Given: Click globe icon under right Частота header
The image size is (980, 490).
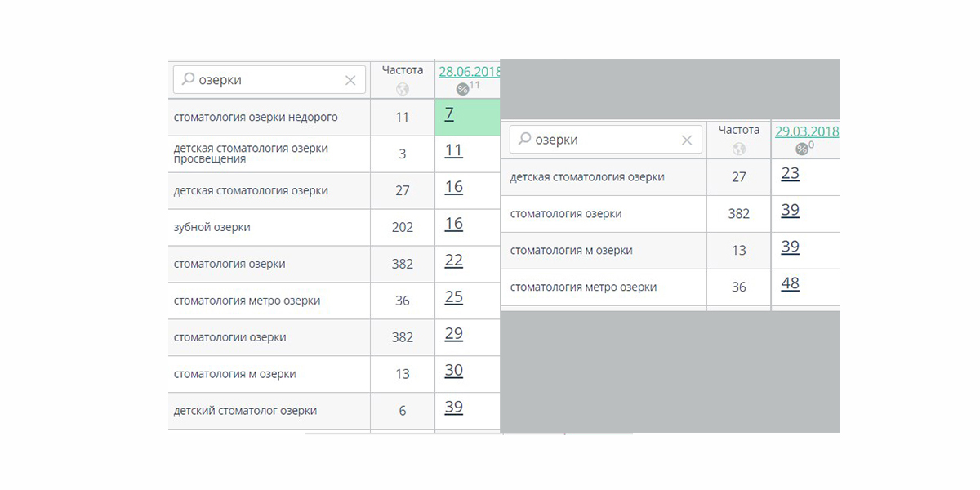Looking at the screenshot, I should pos(739,149).
